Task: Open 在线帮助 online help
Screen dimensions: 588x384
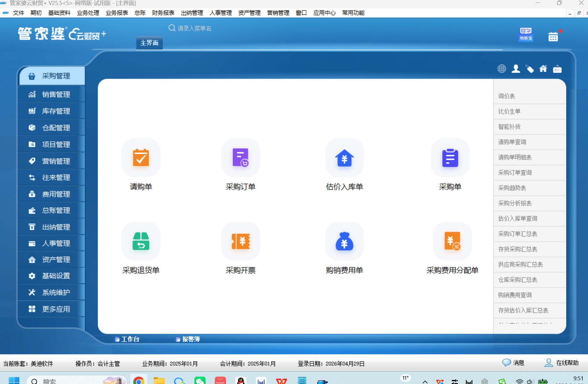Action: tap(561, 363)
